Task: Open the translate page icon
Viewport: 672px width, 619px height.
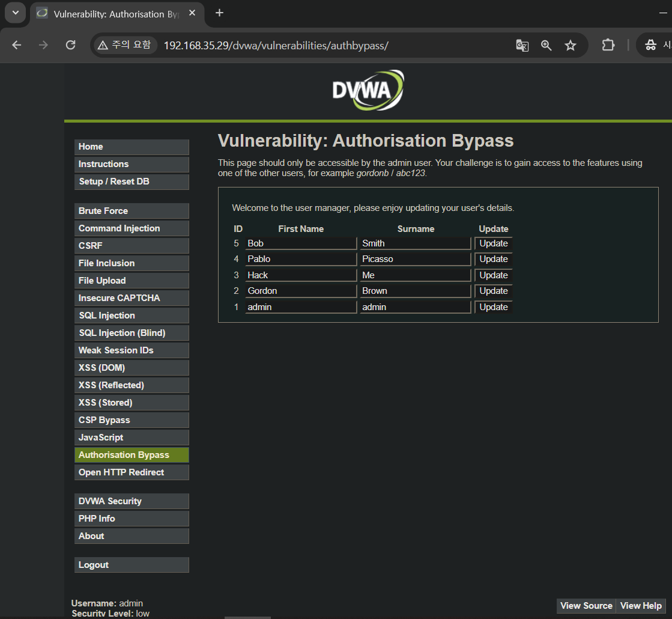Action: point(522,45)
